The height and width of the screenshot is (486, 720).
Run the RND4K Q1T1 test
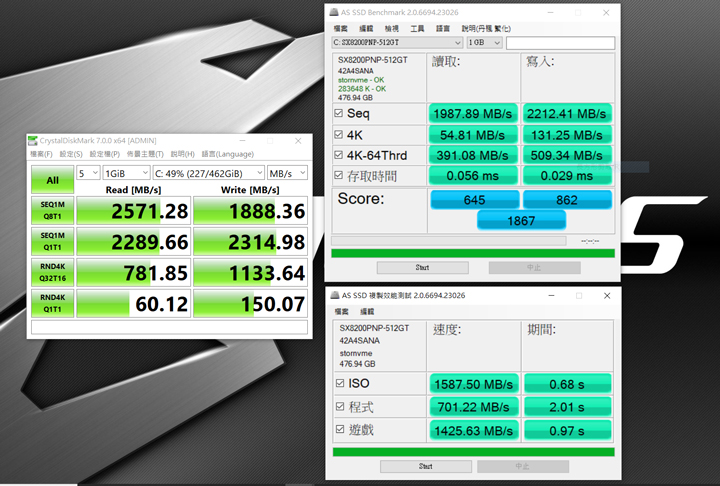(52, 303)
